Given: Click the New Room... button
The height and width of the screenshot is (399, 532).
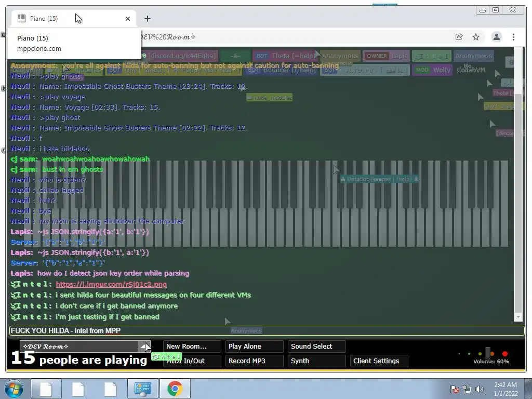Looking at the screenshot, I should click(192, 347).
